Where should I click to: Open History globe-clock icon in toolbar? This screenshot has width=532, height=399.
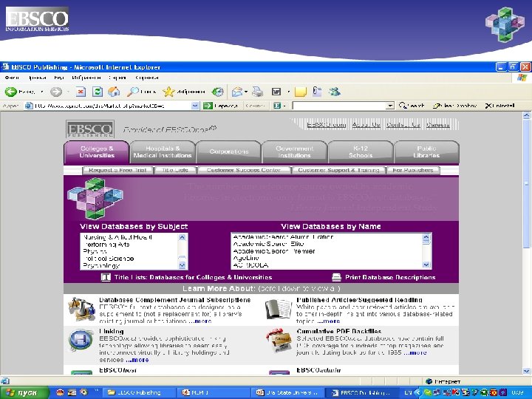(217, 92)
